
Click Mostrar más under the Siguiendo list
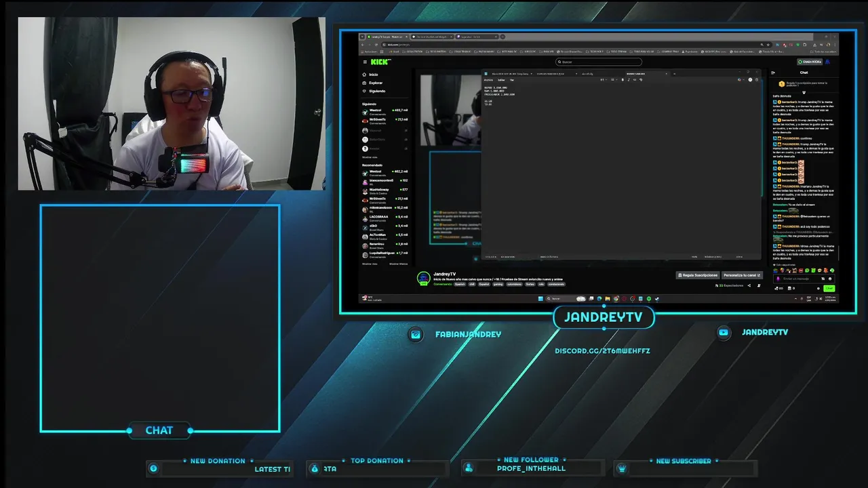pos(370,157)
